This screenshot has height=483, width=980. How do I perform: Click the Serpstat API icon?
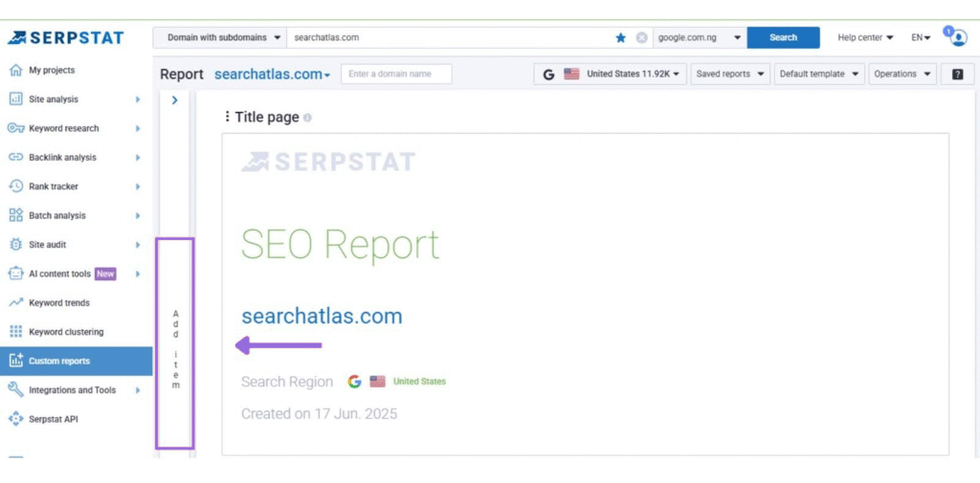(15, 419)
